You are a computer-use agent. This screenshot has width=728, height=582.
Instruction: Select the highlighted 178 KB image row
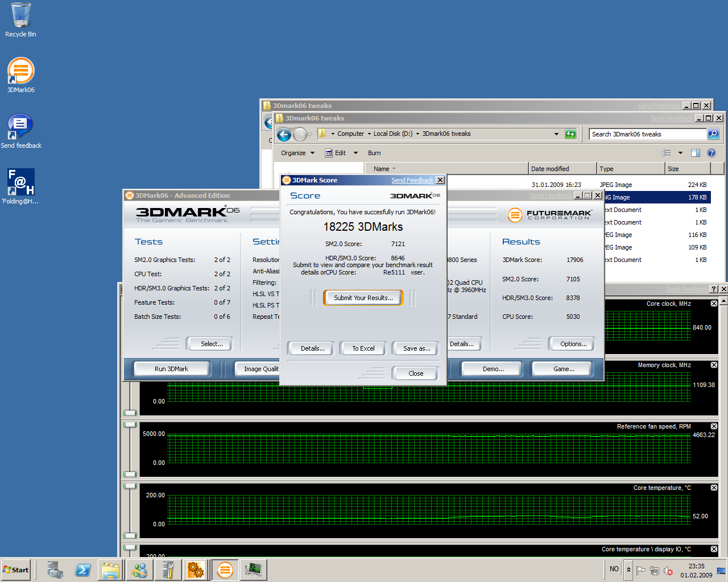[x=657, y=197]
